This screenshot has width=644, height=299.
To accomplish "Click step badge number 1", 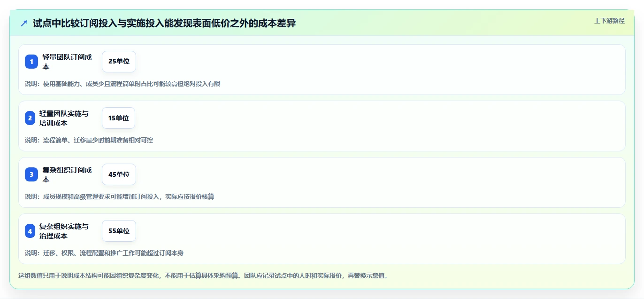I will 31,62.
